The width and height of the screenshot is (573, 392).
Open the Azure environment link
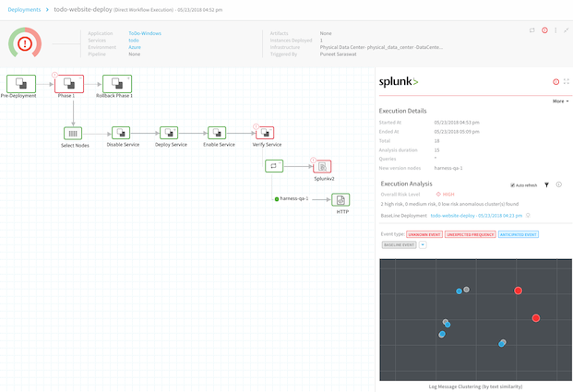click(x=135, y=47)
